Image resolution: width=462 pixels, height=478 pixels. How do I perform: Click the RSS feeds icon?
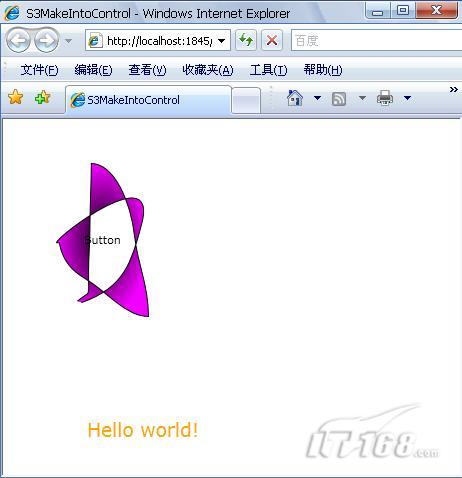click(x=339, y=99)
